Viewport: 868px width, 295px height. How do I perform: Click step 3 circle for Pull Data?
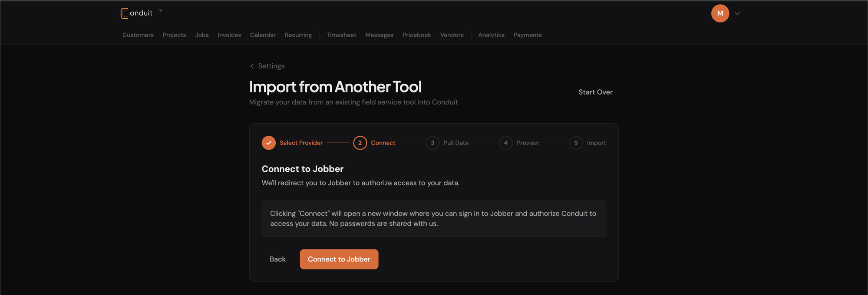coord(432,143)
